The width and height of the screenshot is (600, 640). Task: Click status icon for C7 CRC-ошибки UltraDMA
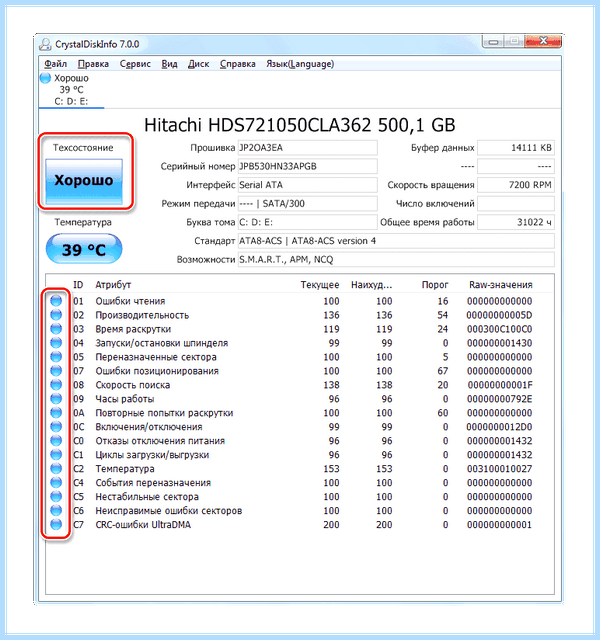pos(56,524)
